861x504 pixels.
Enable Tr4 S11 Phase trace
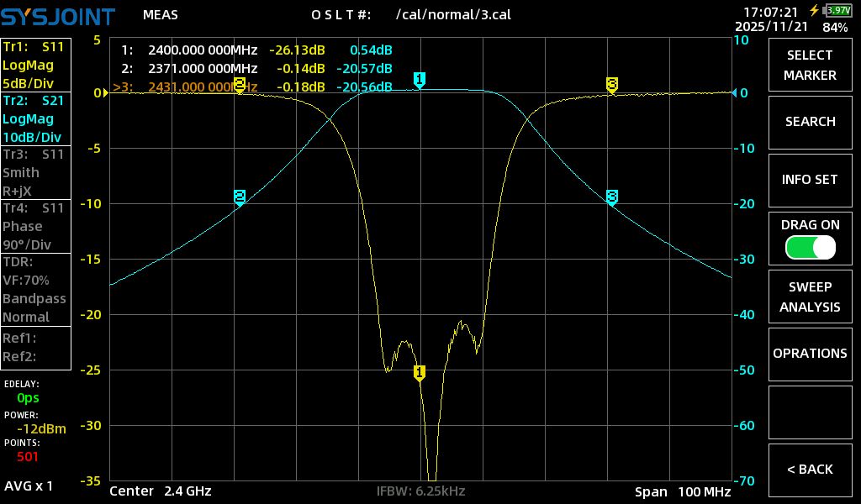point(36,226)
